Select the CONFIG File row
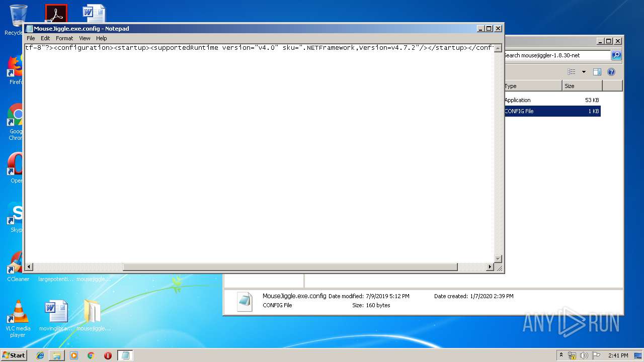The image size is (644, 362). (552, 111)
